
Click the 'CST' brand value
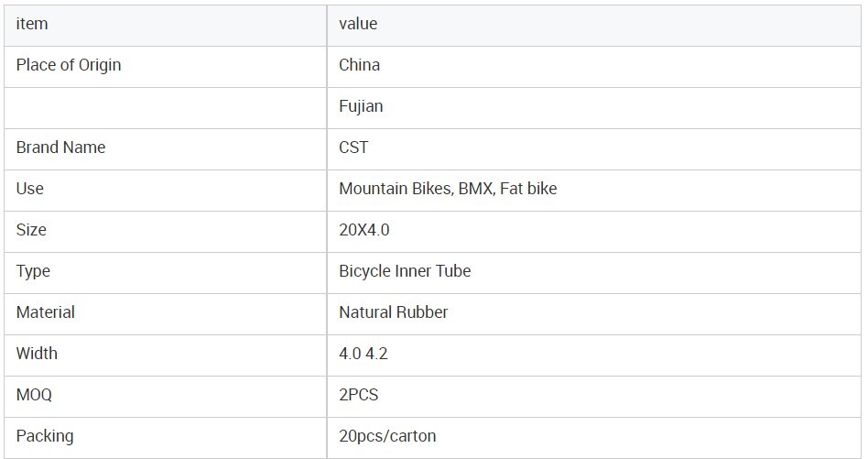pos(353,148)
